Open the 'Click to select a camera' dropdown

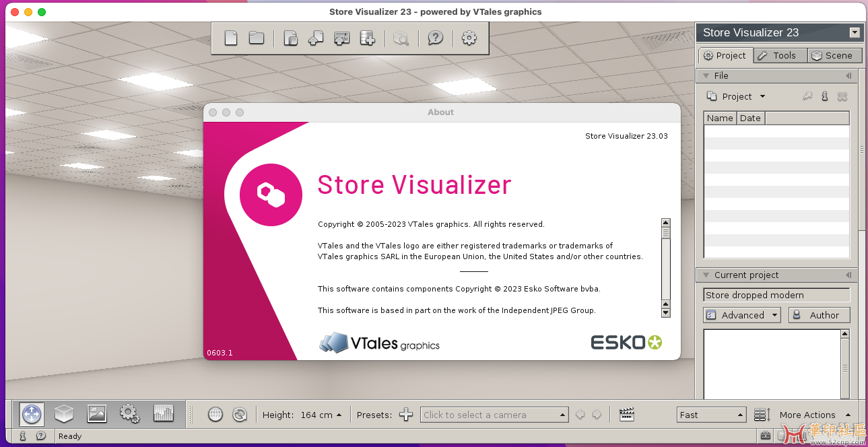494,415
